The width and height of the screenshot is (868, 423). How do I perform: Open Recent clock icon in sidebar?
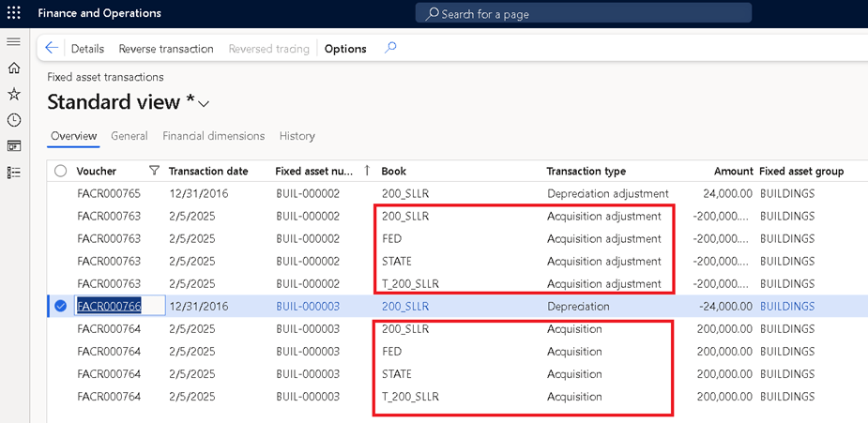click(14, 120)
